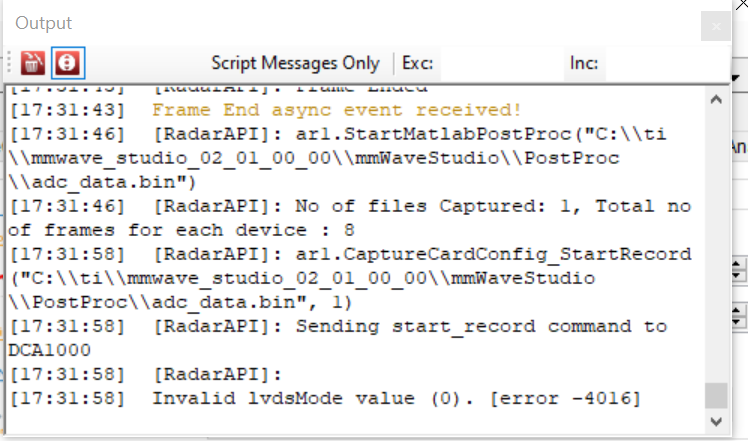
Task: Click the lower spinner control at right edge
Action: (739, 318)
